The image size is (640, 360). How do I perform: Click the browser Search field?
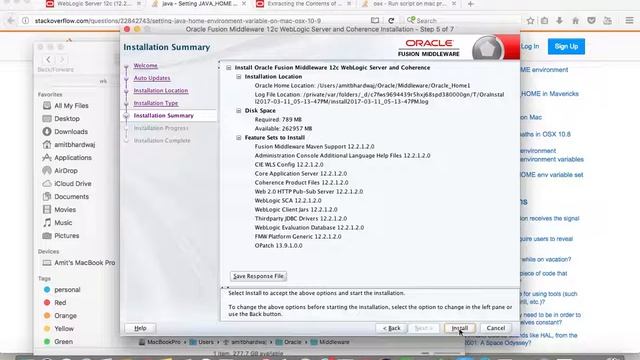point(462,20)
